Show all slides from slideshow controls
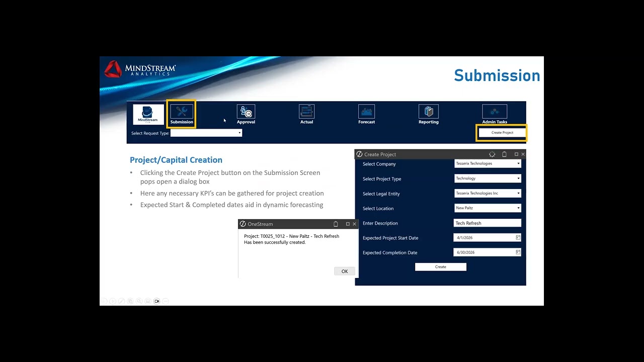This screenshot has width=644, height=362. 130,301
